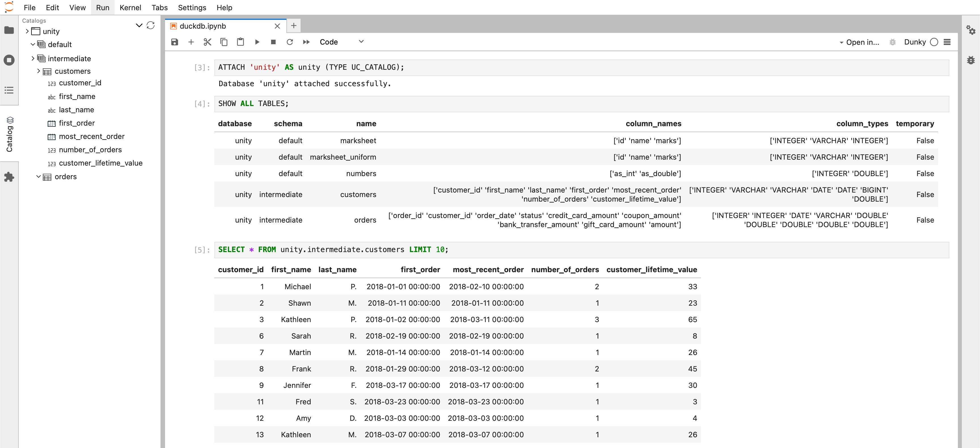
Task: Collapse all catalogs chevron in header
Action: tap(139, 25)
